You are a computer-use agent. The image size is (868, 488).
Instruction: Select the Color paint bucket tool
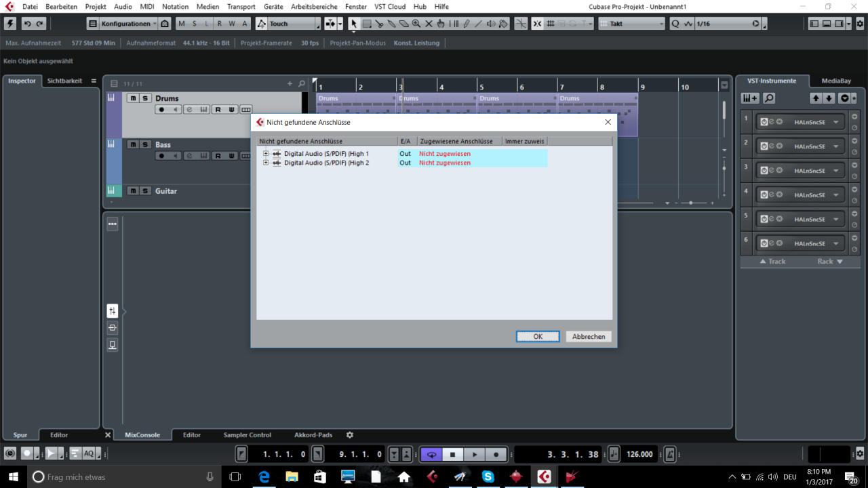pyautogui.click(x=503, y=24)
